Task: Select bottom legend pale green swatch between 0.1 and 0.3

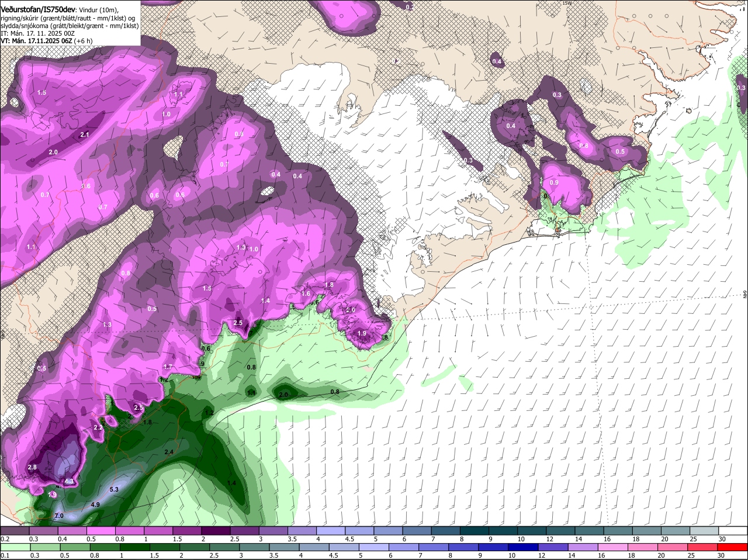Action: tap(15, 547)
